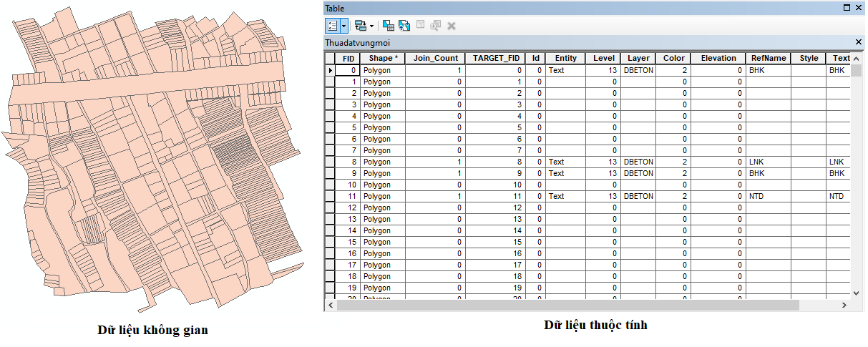Screen dimensions: 868x347
Task: Click the Delete Selected icon
Action: point(452,25)
